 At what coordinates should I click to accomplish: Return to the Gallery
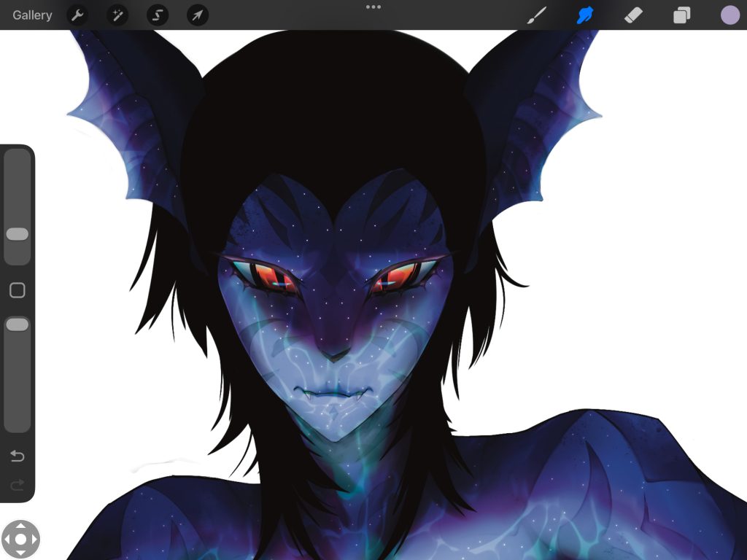point(32,15)
